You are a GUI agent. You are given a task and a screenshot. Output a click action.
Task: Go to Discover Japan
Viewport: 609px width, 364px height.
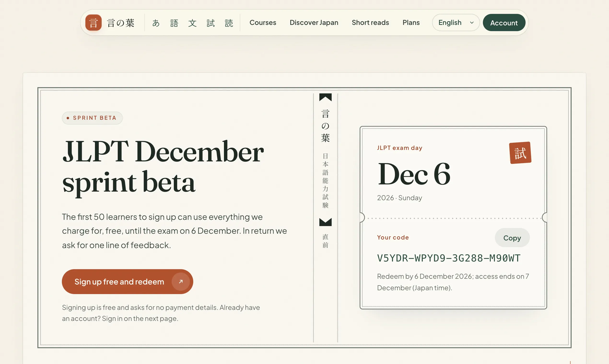pyautogui.click(x=314, y=23)
